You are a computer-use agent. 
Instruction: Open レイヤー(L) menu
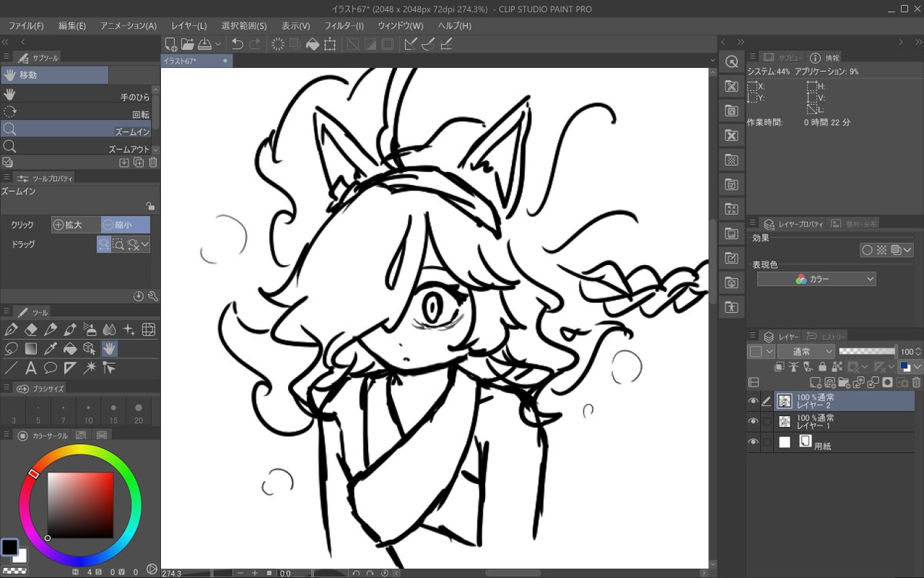pyautogui.click(x=189, y=25)
